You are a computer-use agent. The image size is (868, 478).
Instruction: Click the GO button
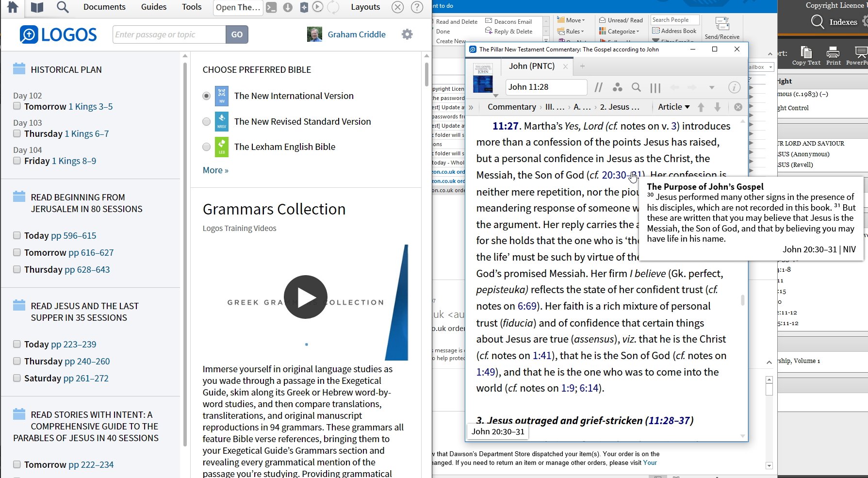(x=237, y=34)
